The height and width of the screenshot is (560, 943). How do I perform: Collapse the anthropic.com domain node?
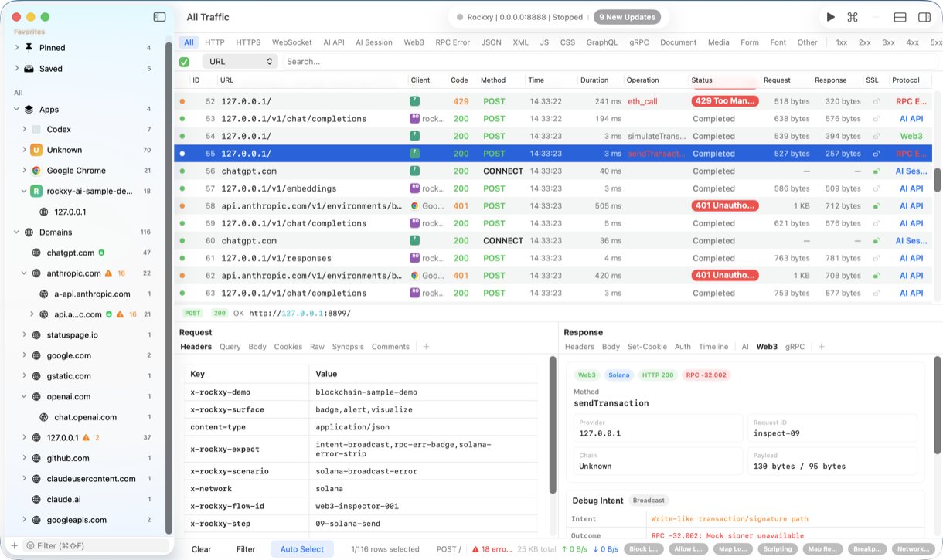point(25,273)
